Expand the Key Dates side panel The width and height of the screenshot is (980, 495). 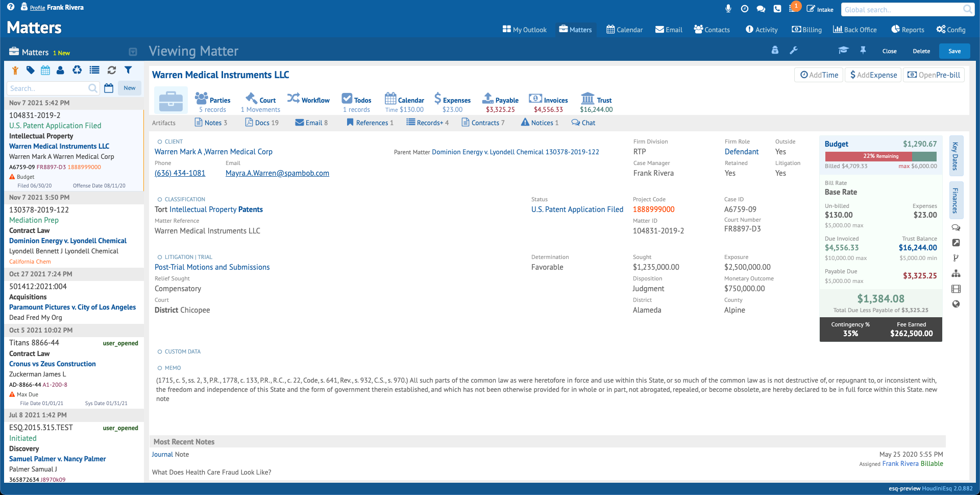coord(955,156)
